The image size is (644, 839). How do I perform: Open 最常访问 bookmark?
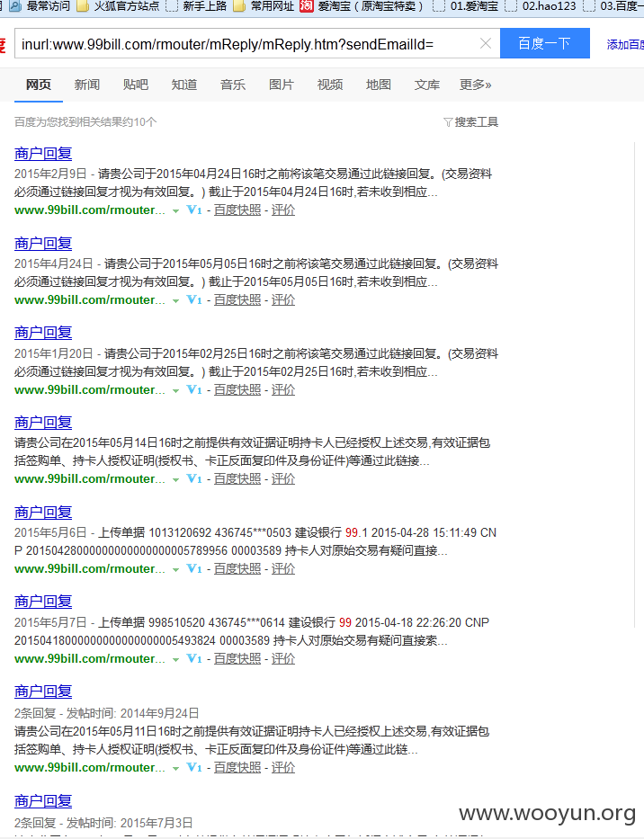pos(40,6)
